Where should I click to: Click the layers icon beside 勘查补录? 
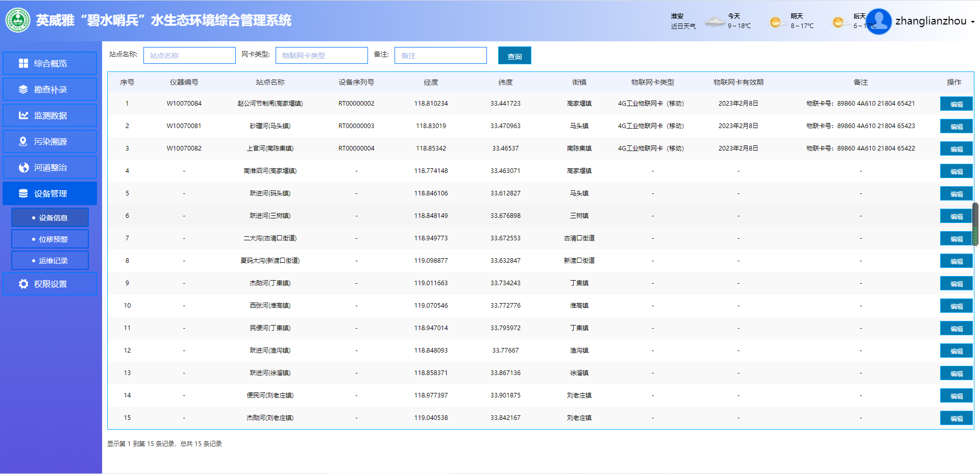tap(23, 89)
